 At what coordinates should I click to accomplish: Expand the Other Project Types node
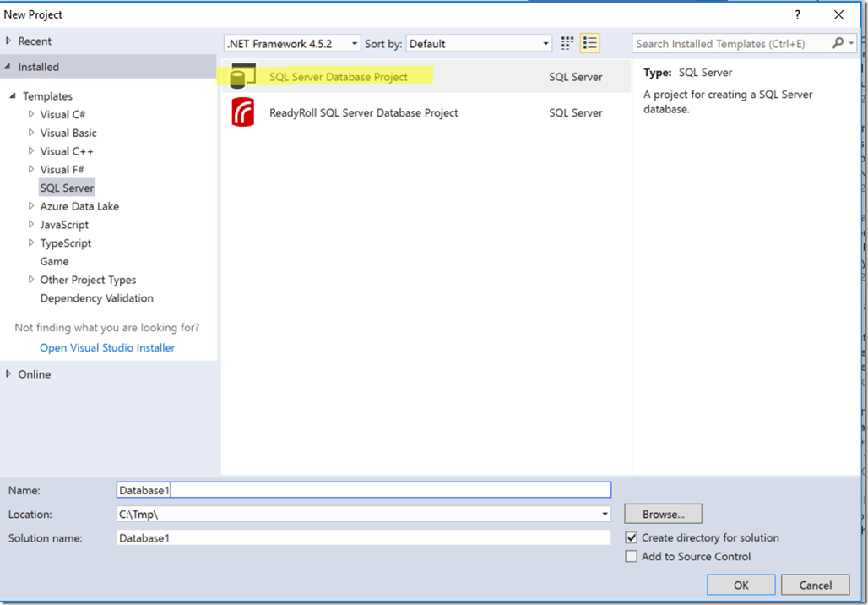[31, 279]
